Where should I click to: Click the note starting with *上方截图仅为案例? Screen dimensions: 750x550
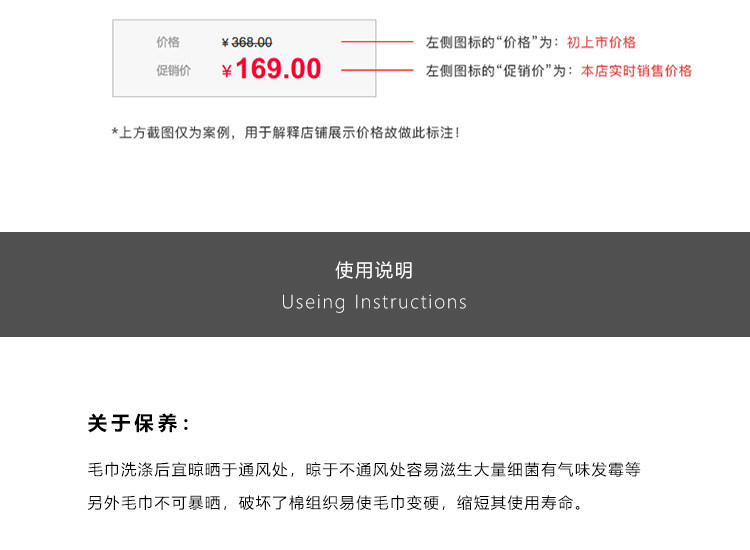285,132
